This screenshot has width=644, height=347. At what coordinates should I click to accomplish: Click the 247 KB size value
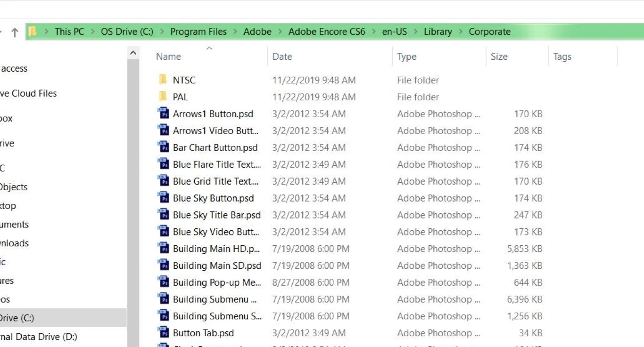pos(528,215)
